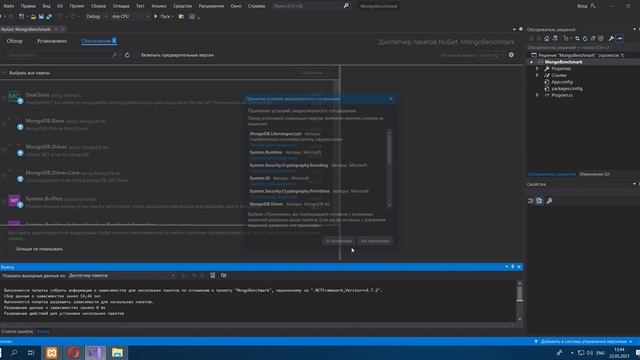Open NuGet package source settings gear
The image size is (640, 360).
[x=511, y=55]
